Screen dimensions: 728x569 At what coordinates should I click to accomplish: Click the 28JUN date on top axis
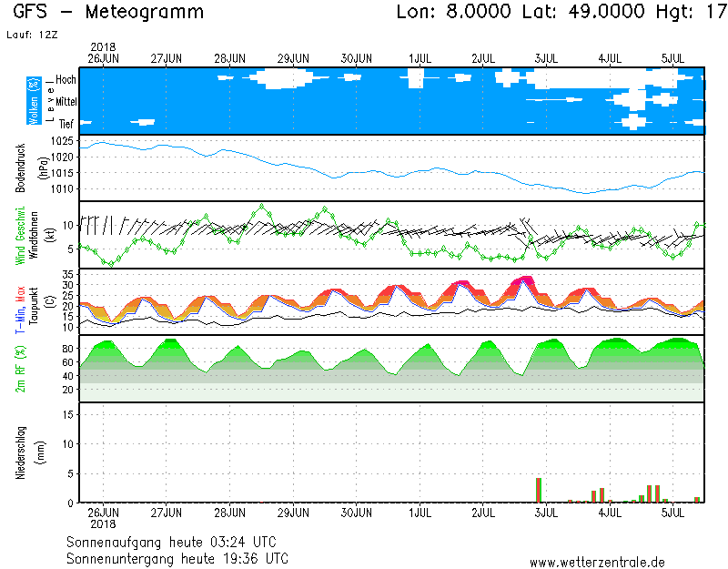(229, 58)
